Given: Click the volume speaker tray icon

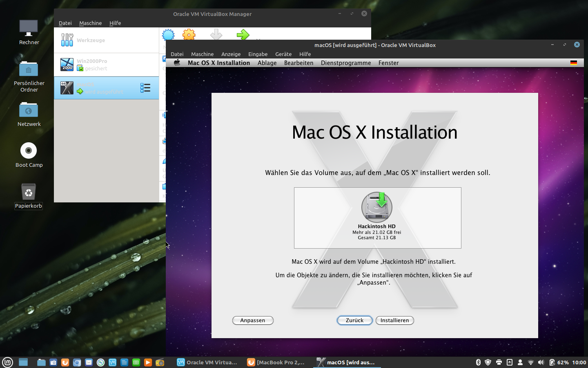Looking at the screenshot, I should [x=541, y=362].
